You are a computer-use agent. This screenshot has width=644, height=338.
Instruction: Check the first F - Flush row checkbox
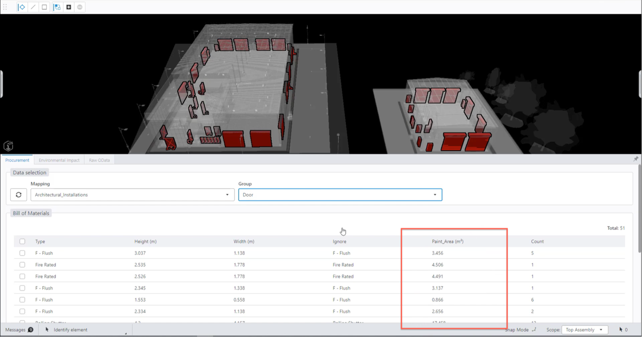click(x=22, y=253)
